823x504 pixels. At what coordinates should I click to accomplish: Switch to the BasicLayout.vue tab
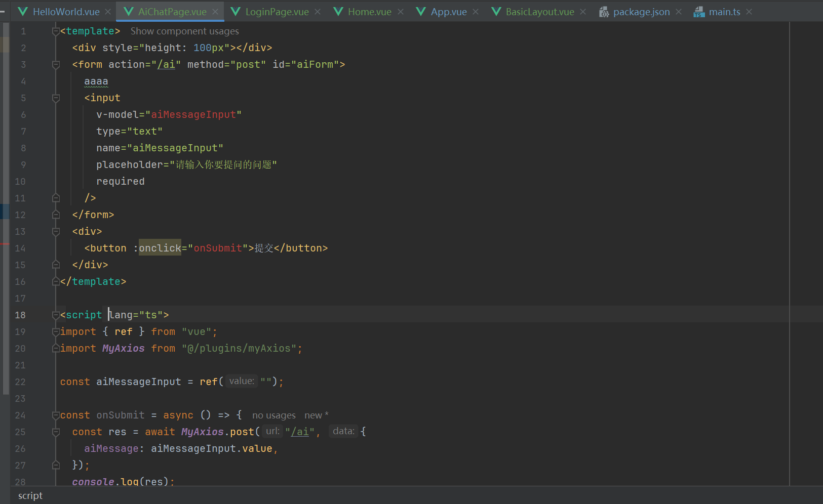pos(540,12)
